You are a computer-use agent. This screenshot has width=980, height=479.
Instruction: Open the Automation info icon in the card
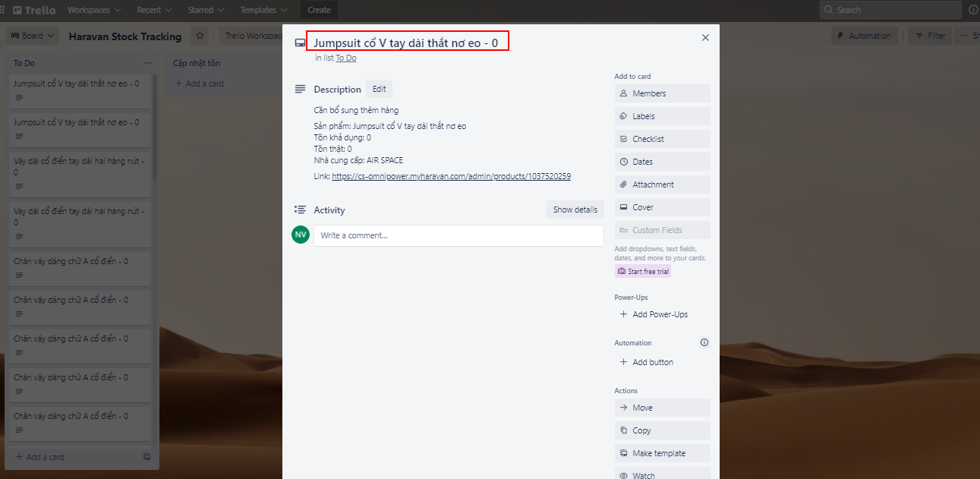704,342
